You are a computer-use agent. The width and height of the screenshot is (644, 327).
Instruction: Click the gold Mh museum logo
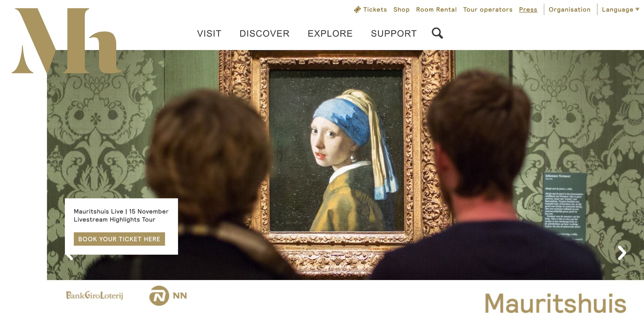click(67, 41)
